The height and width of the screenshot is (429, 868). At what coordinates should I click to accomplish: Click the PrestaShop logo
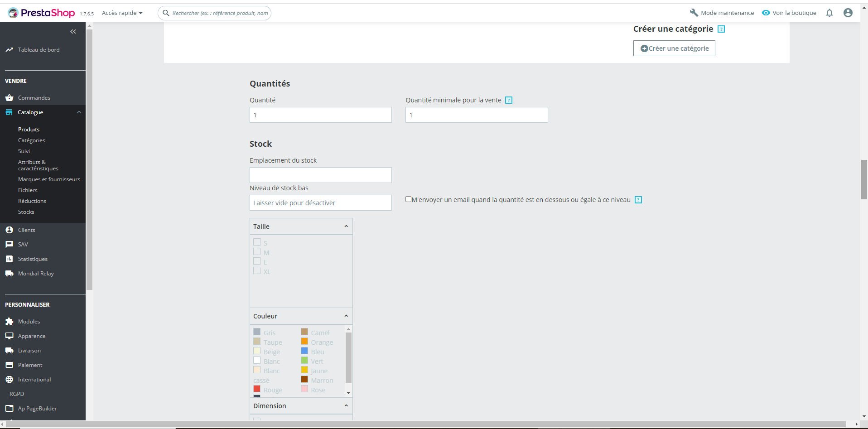41,13
